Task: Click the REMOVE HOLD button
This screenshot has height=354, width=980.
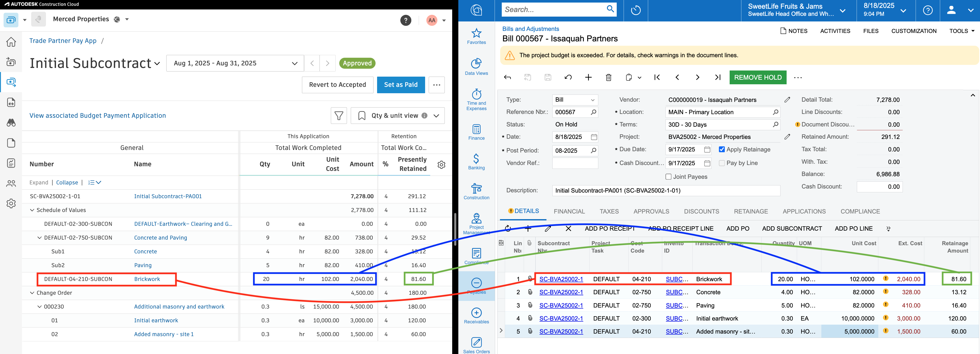Action: pyautogui.click(x=757, y=77)
